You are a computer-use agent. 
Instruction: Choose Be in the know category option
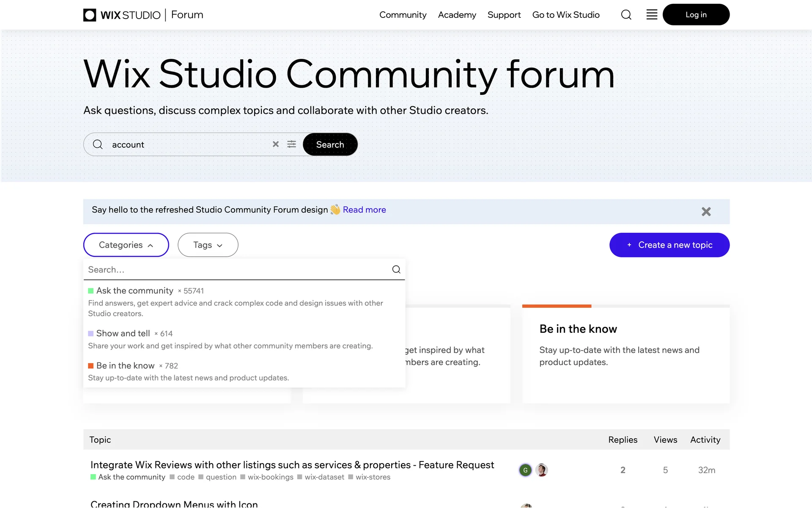click(125, 366)
